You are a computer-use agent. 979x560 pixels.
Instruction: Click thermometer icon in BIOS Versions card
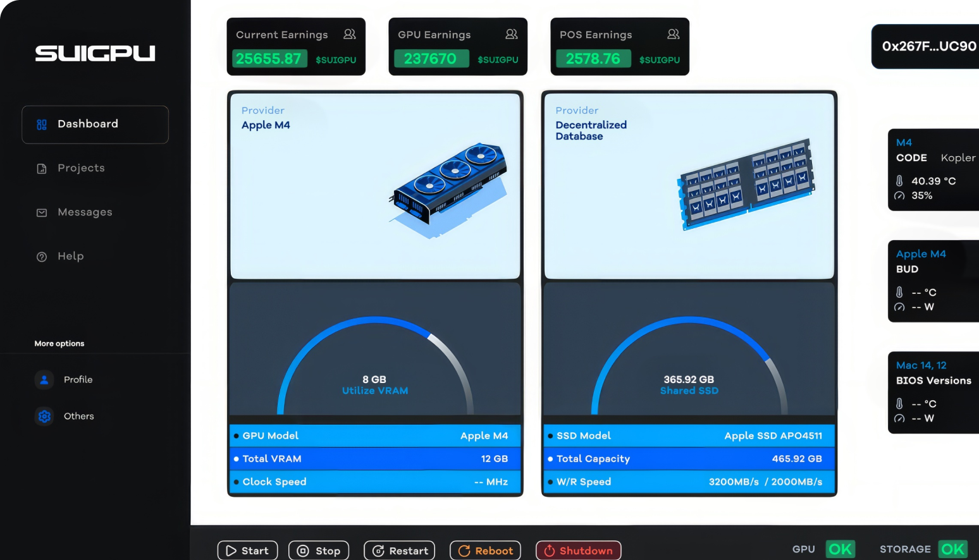(x=899, y=403)
